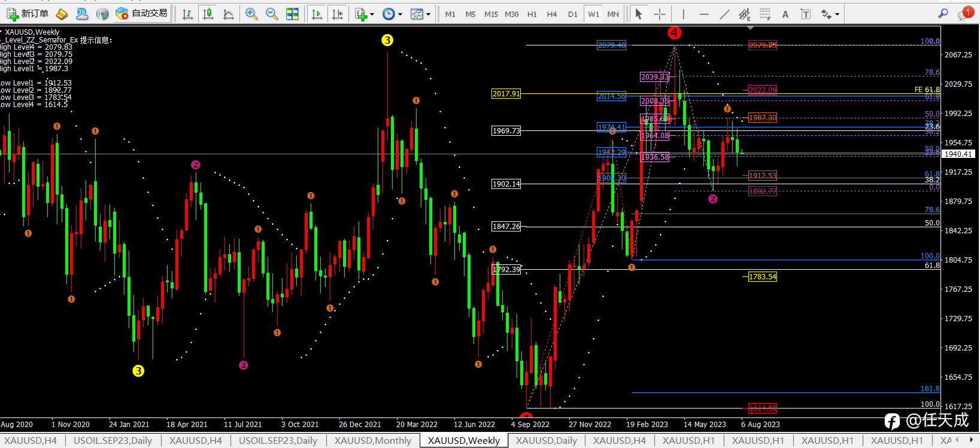
Task: Click the 1969.73 price level label
Action: [506, 131]
